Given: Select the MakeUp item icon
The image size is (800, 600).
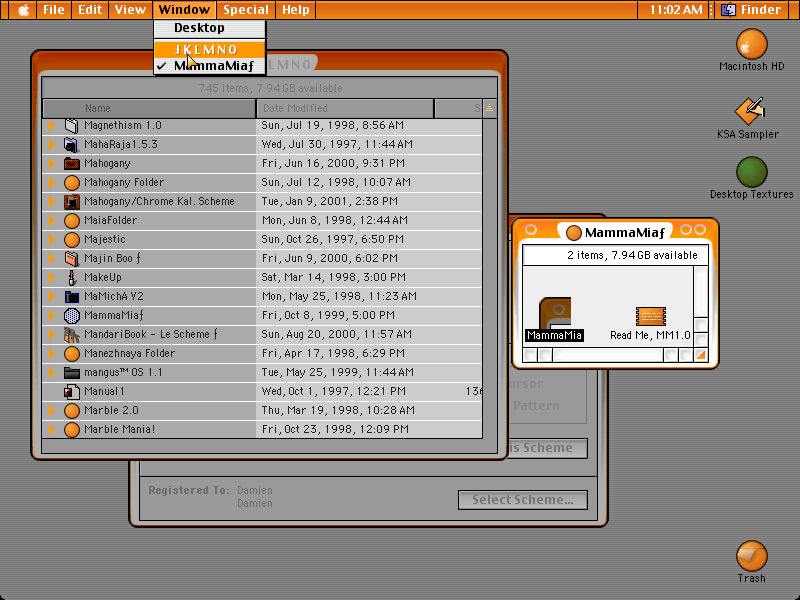Looking at the screenshot, I should [71, 278].
